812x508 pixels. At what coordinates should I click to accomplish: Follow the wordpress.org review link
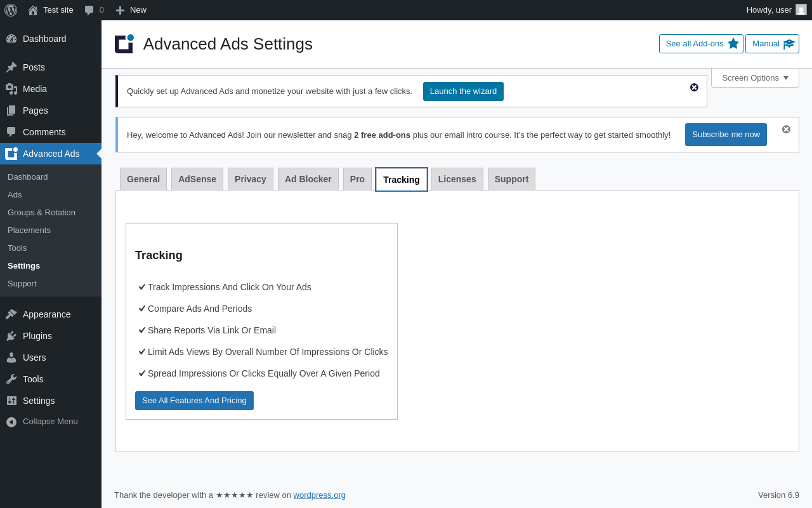click(x=319, y=495)
